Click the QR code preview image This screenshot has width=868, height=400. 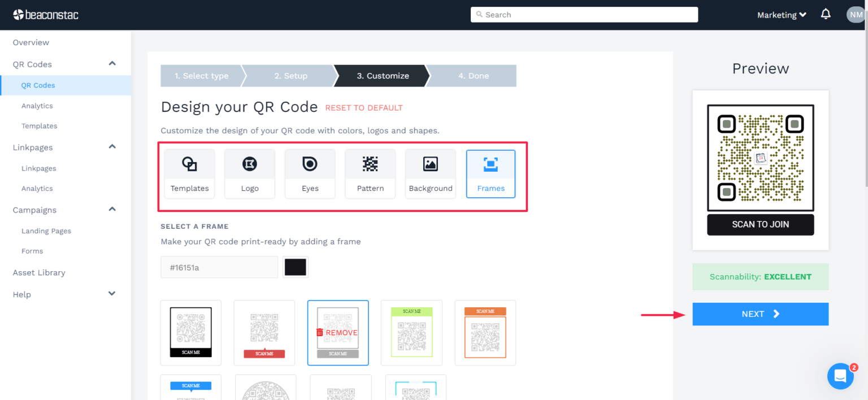761,170
